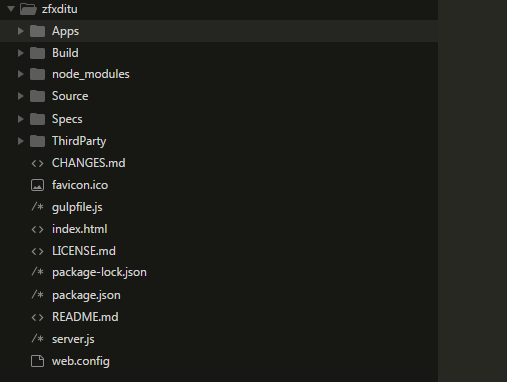This screenshot has width=507, height=382.
Task: Expand the ThirdParty folder arrow
Action: tap(20, 141)
